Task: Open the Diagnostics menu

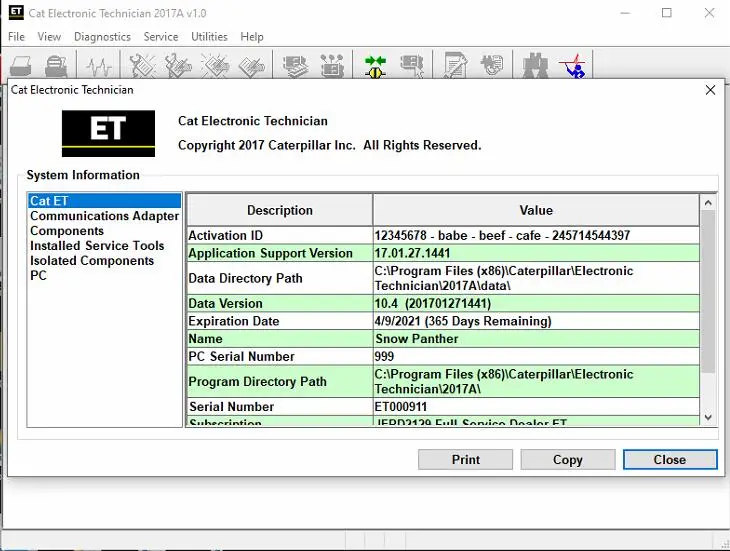Action: click(x=102, y=37)
